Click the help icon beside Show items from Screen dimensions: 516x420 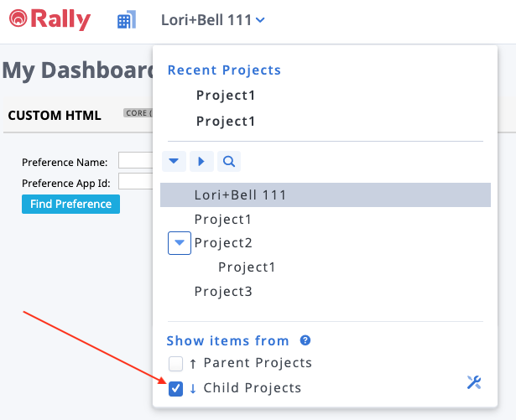[x=305, y=340]
